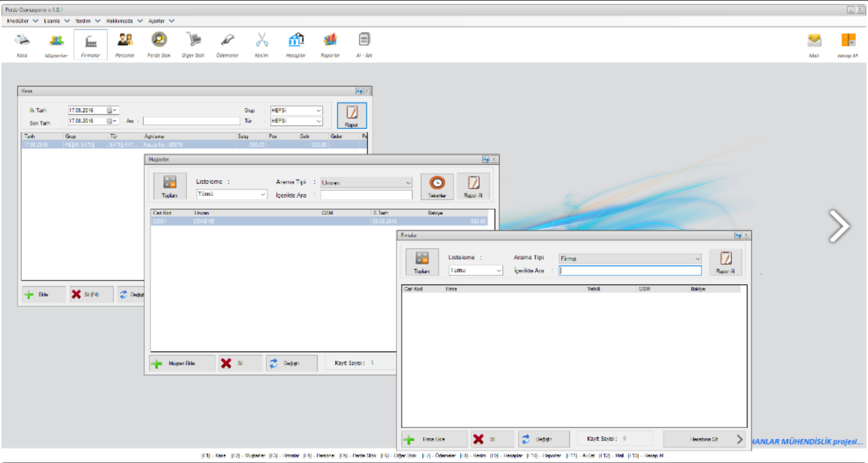Expand the Grup dropdown in Kasa
868x463 pixels.
318,111
